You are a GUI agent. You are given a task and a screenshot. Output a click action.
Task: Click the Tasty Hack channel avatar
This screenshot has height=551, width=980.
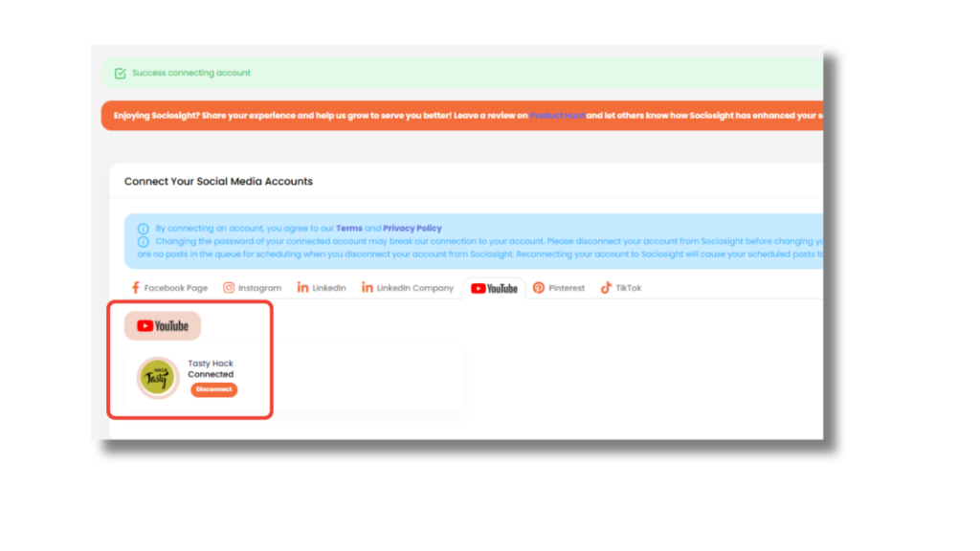(158, 377)
